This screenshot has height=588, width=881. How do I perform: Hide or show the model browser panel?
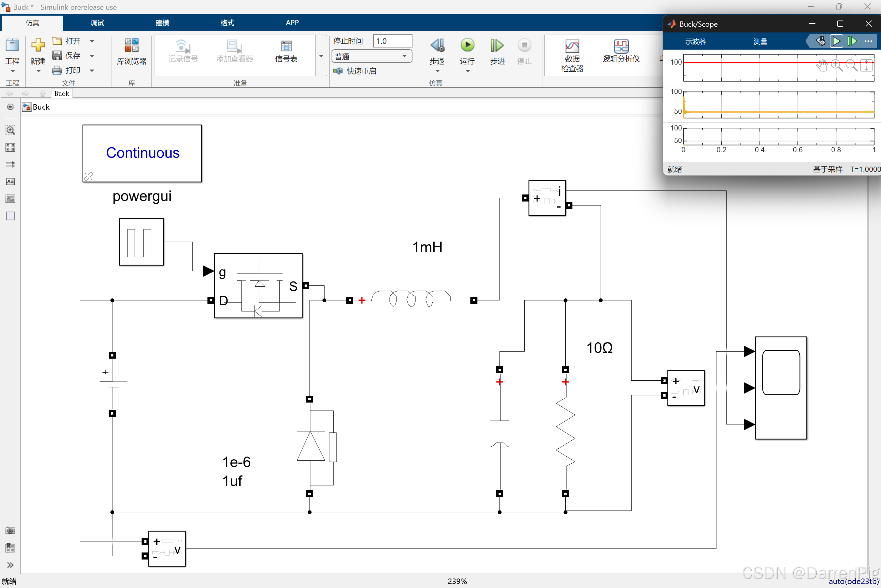[x=10, y=565]
